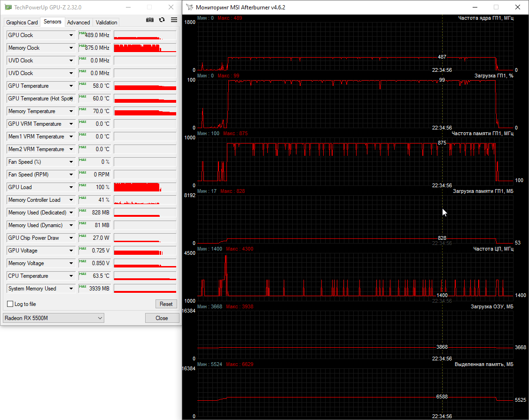The image size is (529, 420).
Task: Open the Memory Controller Load dropdown
Action: click(x=71, y=200)
